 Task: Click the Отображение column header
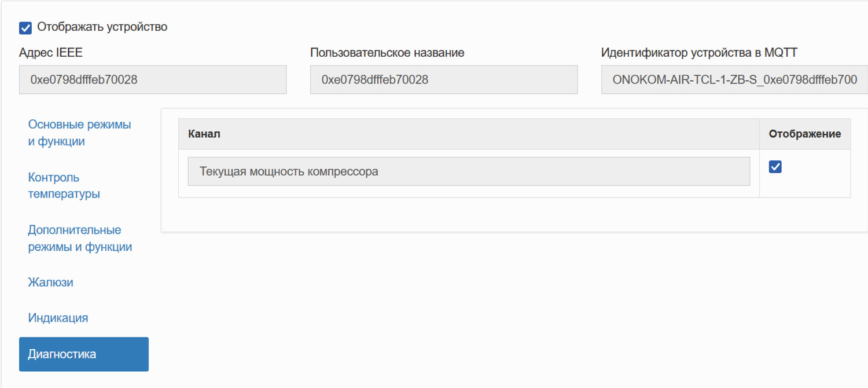(804, 134)
